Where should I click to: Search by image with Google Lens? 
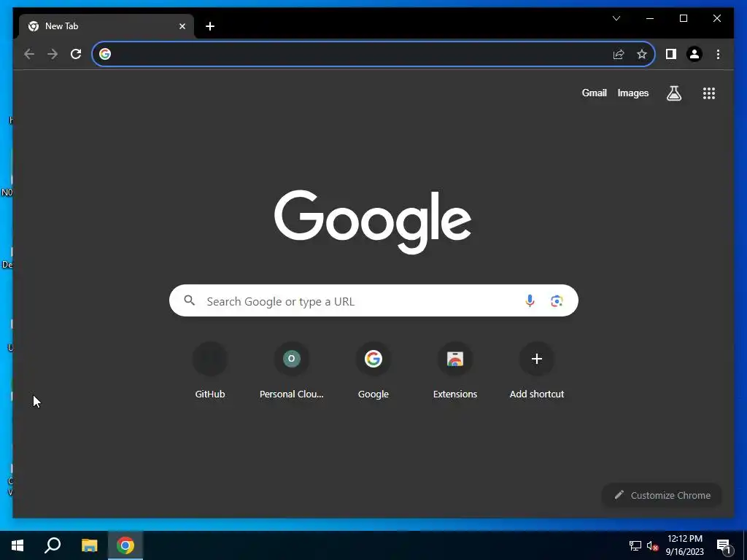557,300
